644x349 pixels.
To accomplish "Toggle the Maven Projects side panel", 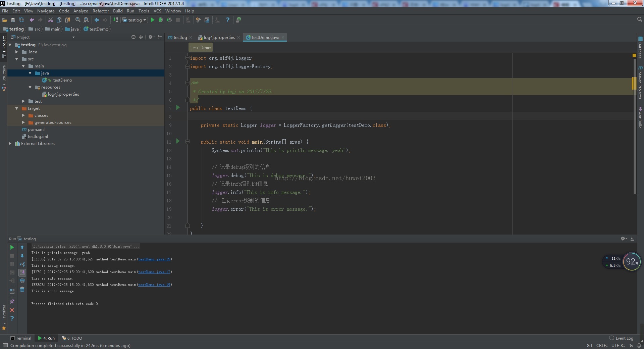I will click(640, 83).
